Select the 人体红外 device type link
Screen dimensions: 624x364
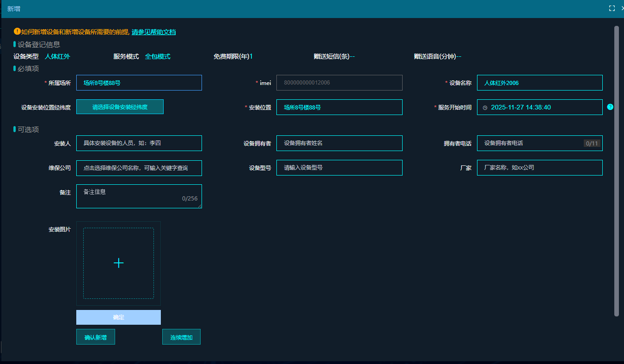coord(54,56)
